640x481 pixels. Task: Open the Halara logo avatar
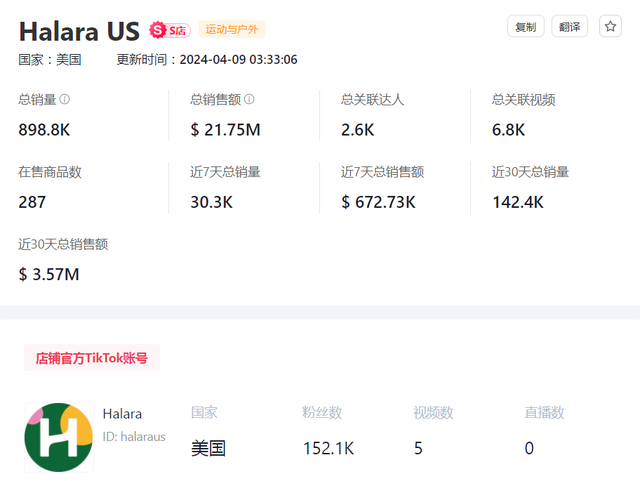pyautogui.click(x=59, y=437)
